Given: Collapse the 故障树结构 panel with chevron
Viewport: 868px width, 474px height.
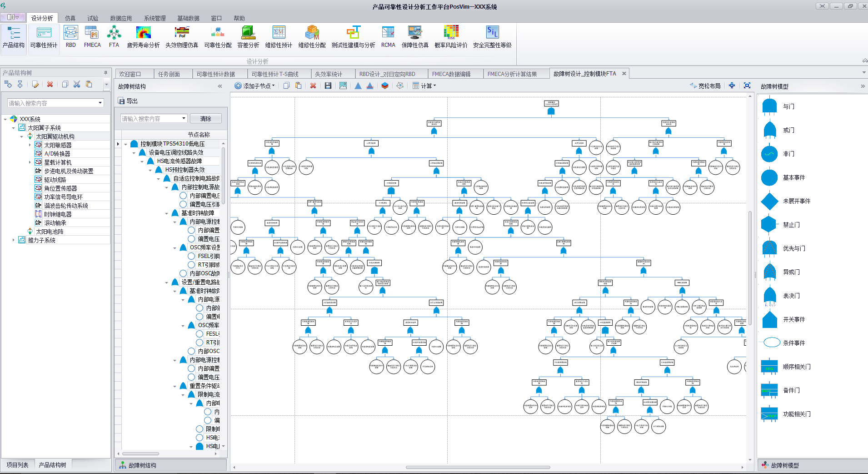Looking at the screenshot, I should [x=220, y=86].
